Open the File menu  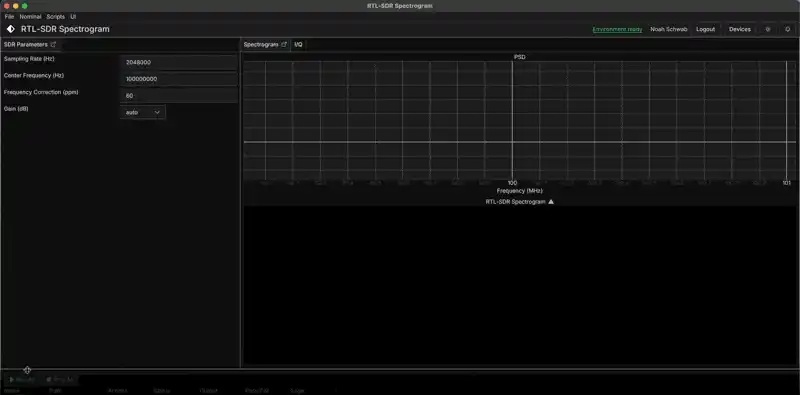[x=9, y=17]
